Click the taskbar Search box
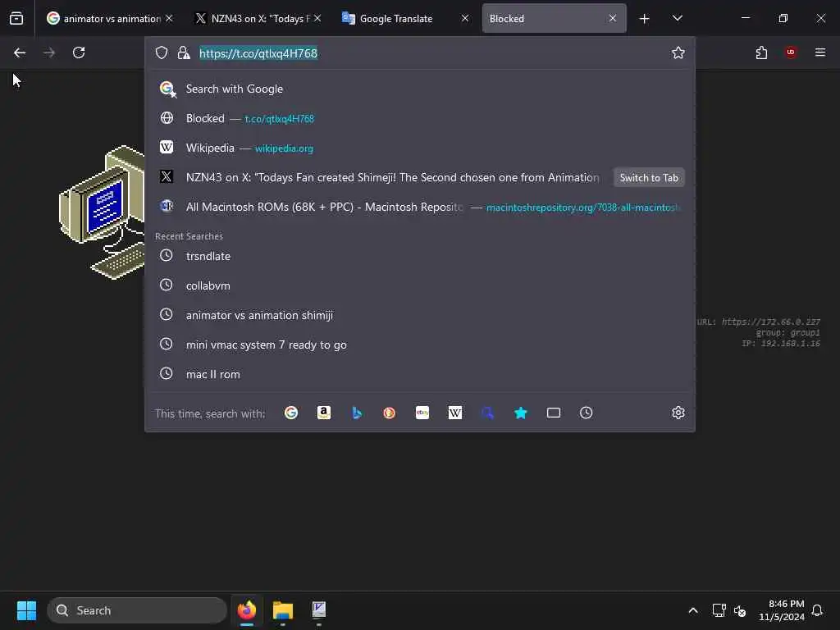 [x=137, y=610]
